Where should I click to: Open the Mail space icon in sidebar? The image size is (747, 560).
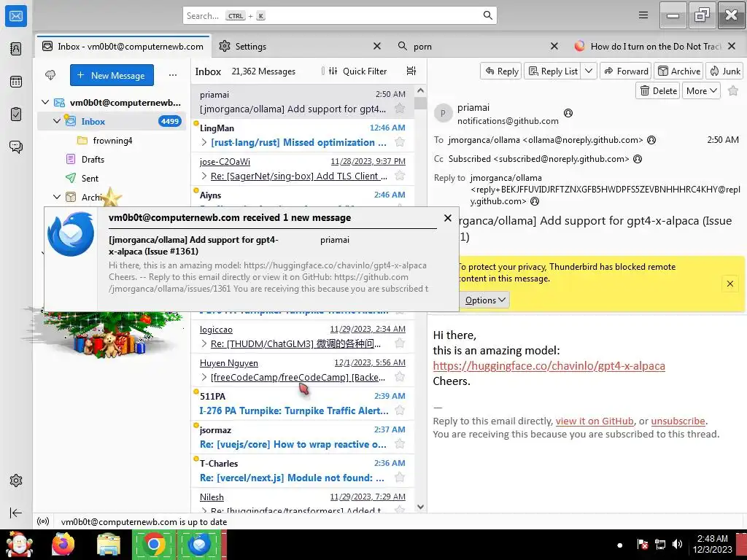click(x=16, y=16)
